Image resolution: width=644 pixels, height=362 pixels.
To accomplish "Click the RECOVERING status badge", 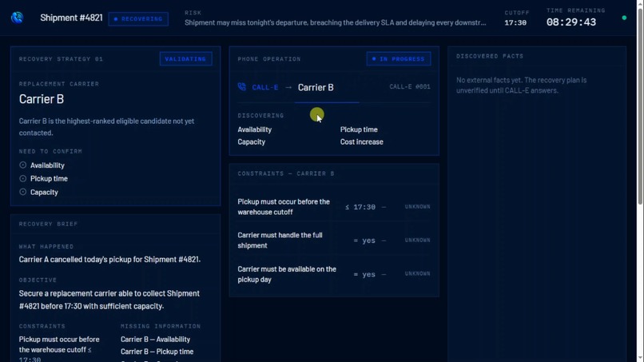I will coord(138,19).
